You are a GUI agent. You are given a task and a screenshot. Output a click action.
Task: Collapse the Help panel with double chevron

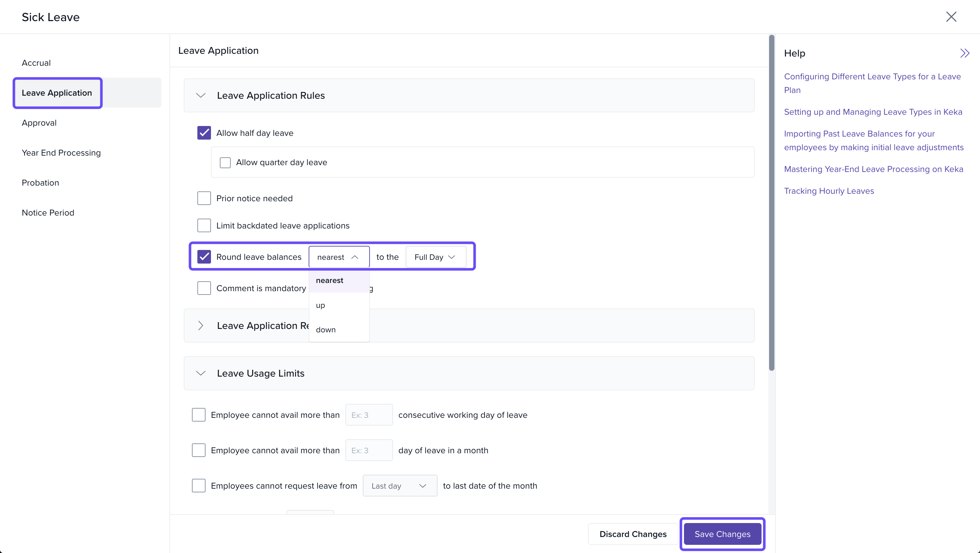click(x=964, y=53)
